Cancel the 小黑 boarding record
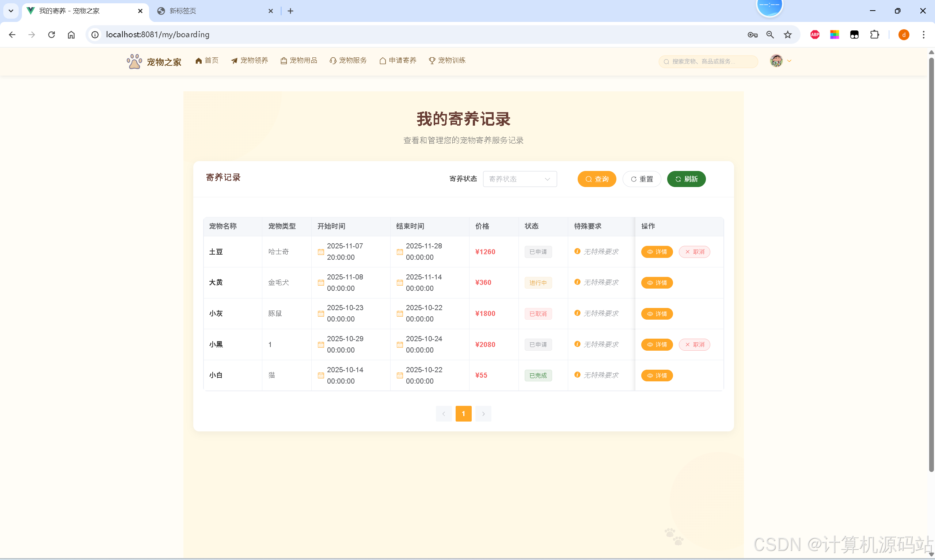This screenshot has height=560, width=935. click(694, 344)
